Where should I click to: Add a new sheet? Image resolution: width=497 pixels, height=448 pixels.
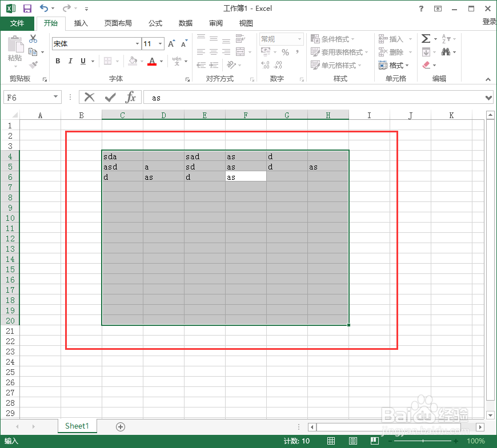point(121,427)
